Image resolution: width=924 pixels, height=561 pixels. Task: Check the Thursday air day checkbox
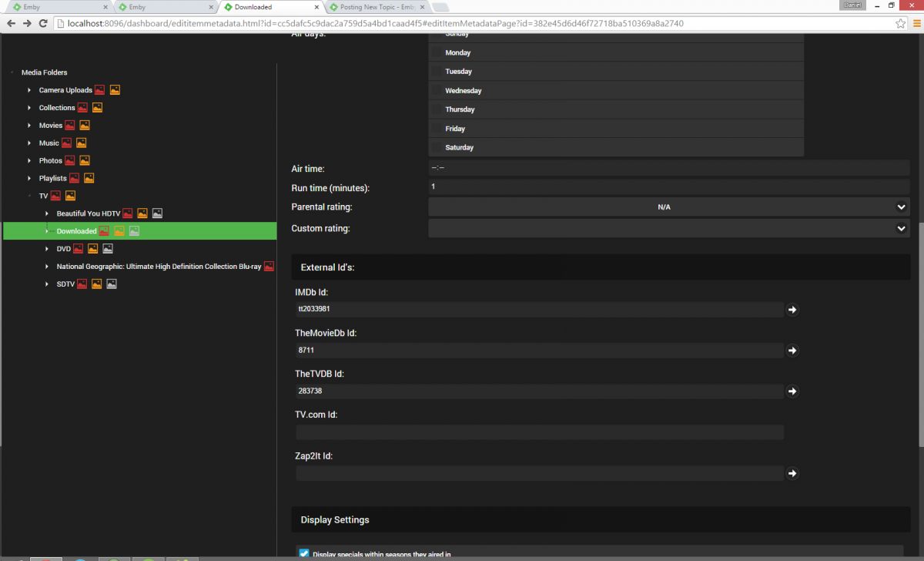437,109
